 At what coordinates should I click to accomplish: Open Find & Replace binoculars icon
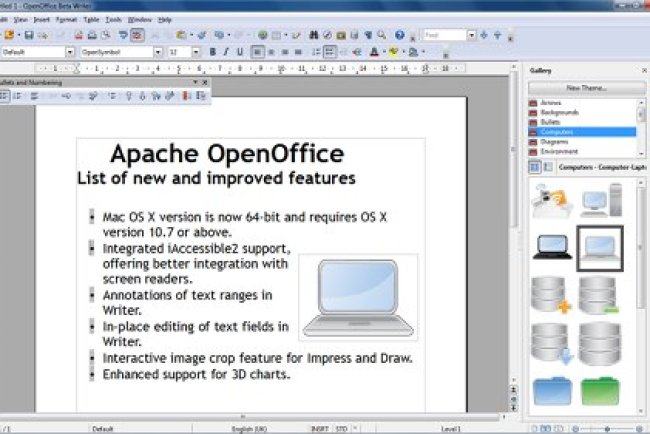[x=314, y=35]
